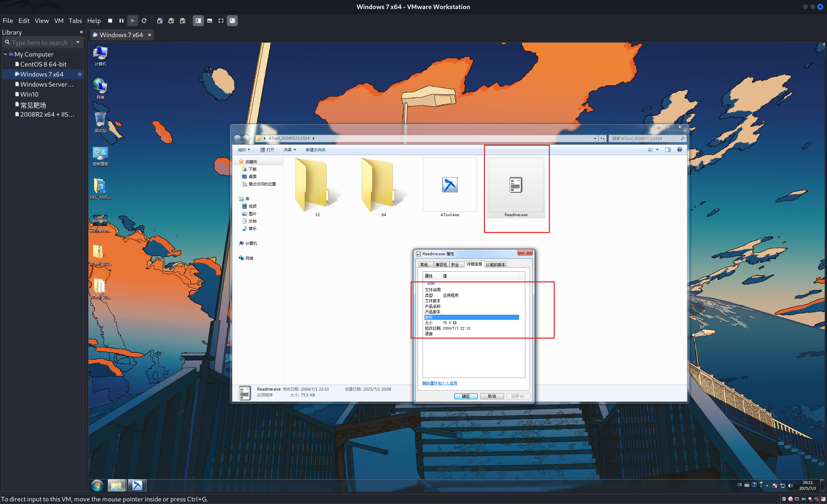Image resolution: width=827 pixels, height=504 pixels.
Task: Open the VM menu
Action: (59, 21)
